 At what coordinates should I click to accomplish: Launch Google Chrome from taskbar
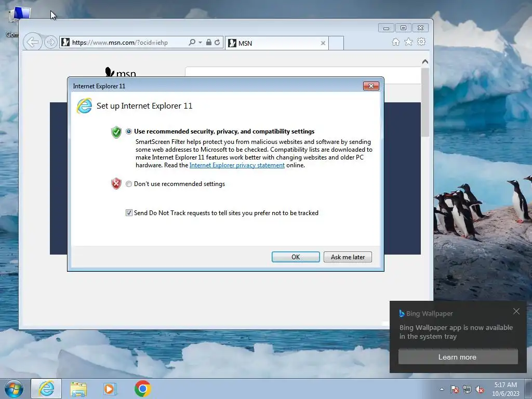click(142, 389)
